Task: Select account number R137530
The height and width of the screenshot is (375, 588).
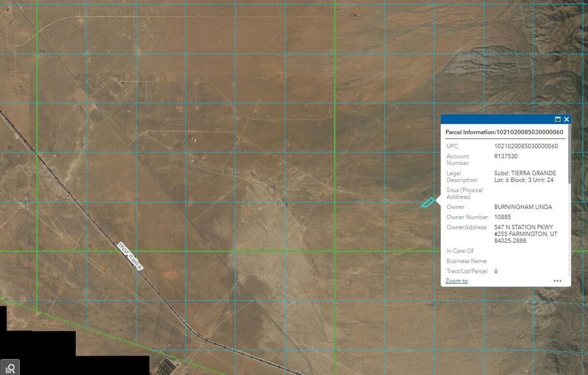Action: coord(506,157)
